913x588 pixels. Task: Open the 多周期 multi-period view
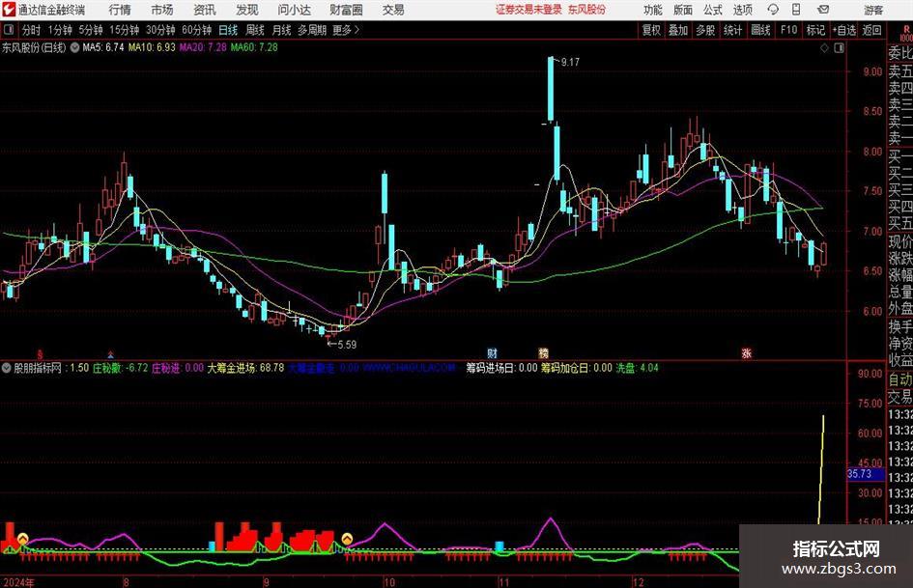(x=312, y=30)
